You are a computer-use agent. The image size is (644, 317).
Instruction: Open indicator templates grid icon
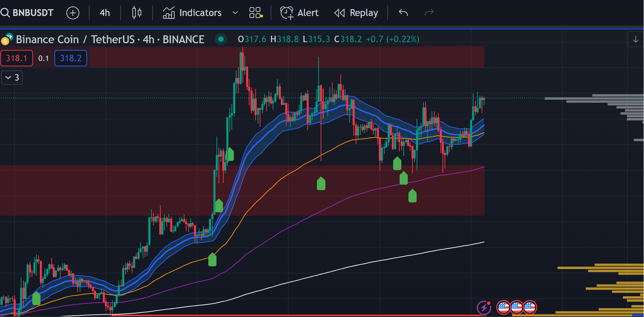pyautogui.click(x=256, y=13)
